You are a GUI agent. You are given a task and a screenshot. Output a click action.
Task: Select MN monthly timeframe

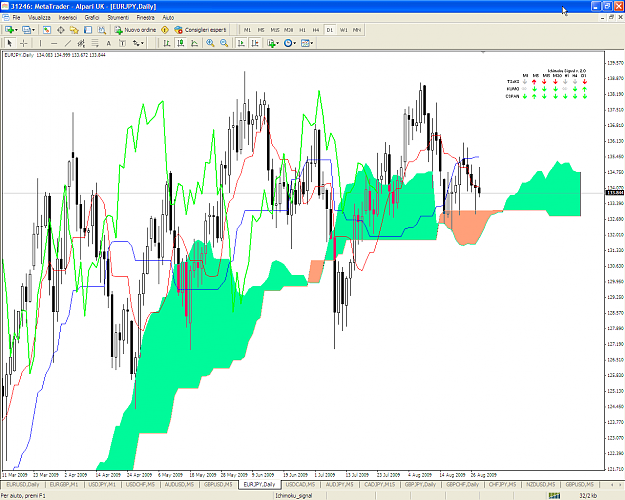pyautogui.click(x=357, y=30)
